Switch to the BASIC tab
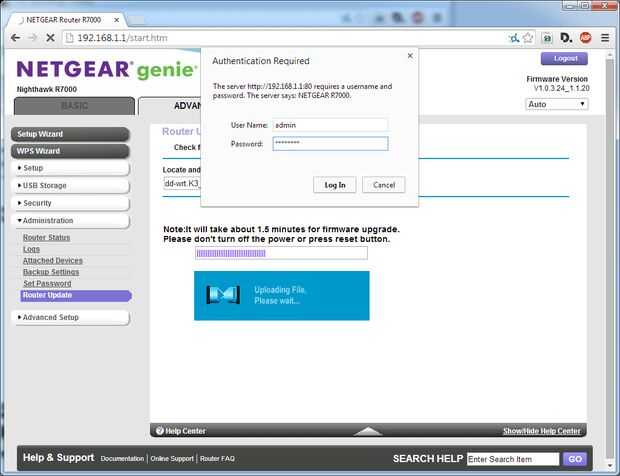Viewport: 620px width, 476px height. click(x=74, y=106)
